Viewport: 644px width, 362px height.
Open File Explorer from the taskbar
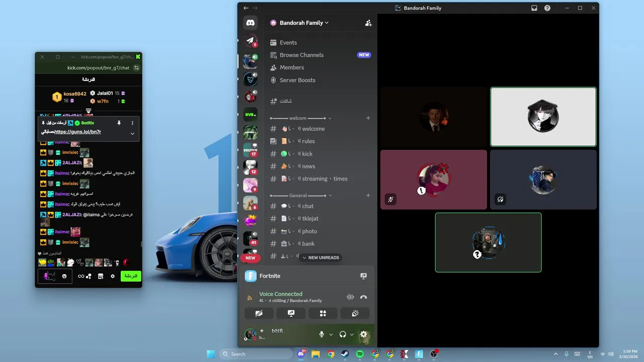pos(315,354)
